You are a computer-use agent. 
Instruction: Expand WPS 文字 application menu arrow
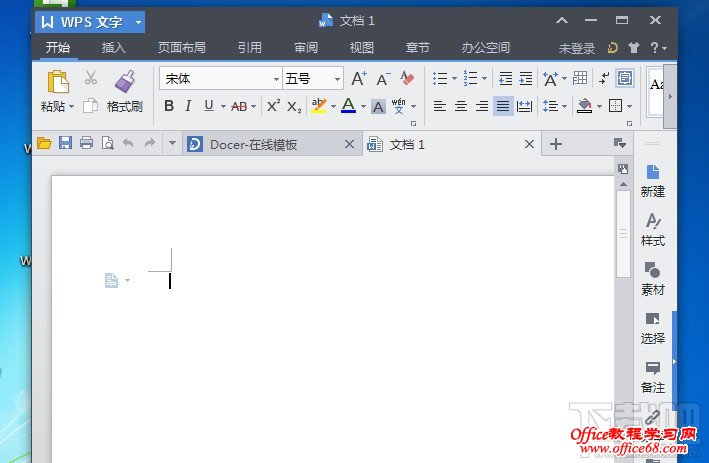point(138,22)
